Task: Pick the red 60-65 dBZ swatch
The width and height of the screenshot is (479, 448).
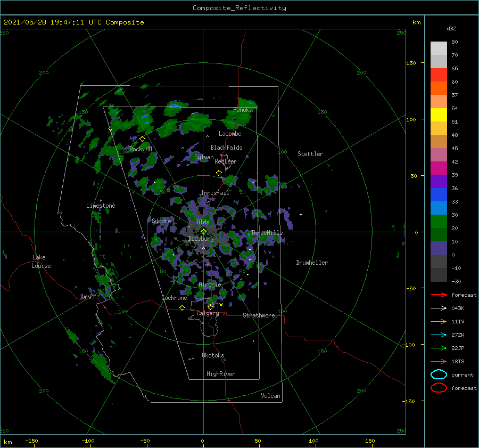Action: [x=439, y=75]
